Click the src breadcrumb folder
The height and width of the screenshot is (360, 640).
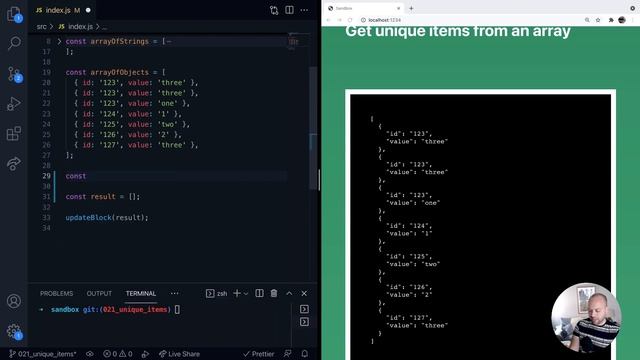coord(42,27)
